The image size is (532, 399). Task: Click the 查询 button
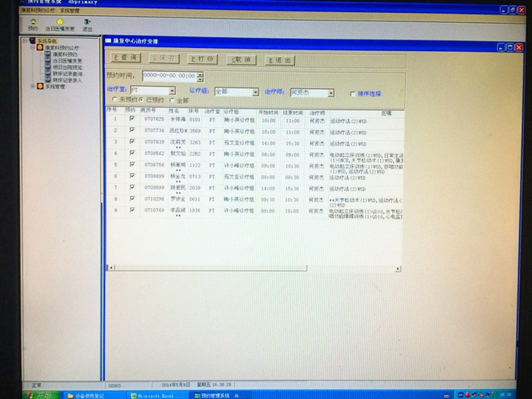point(126,58)
